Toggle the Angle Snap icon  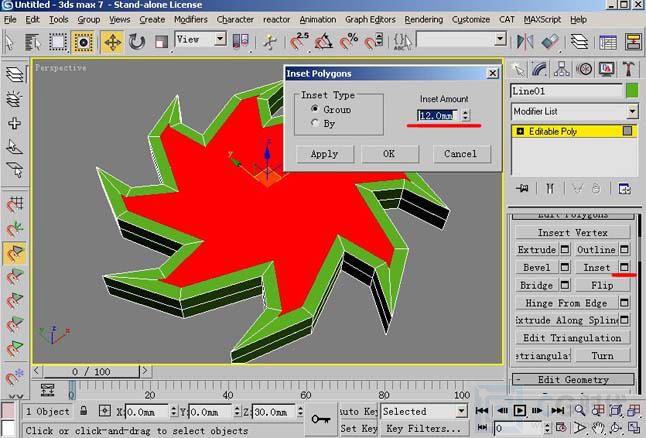point(323,42)
